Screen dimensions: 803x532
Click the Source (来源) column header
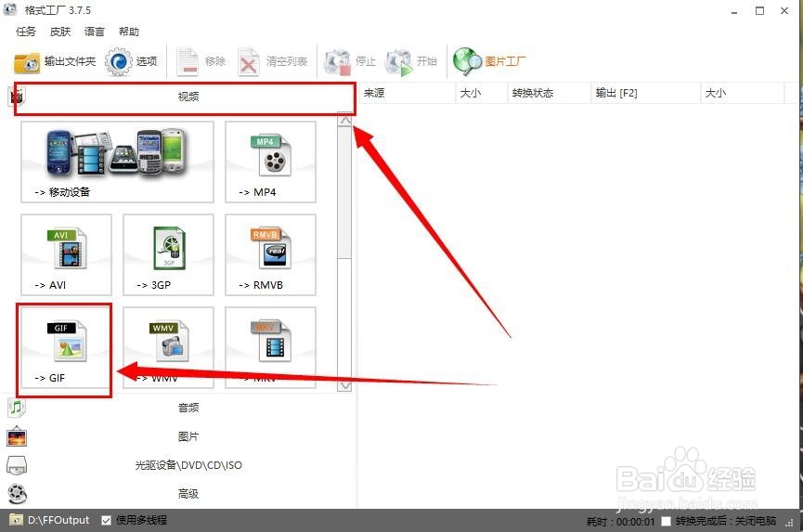click(408, 93)
